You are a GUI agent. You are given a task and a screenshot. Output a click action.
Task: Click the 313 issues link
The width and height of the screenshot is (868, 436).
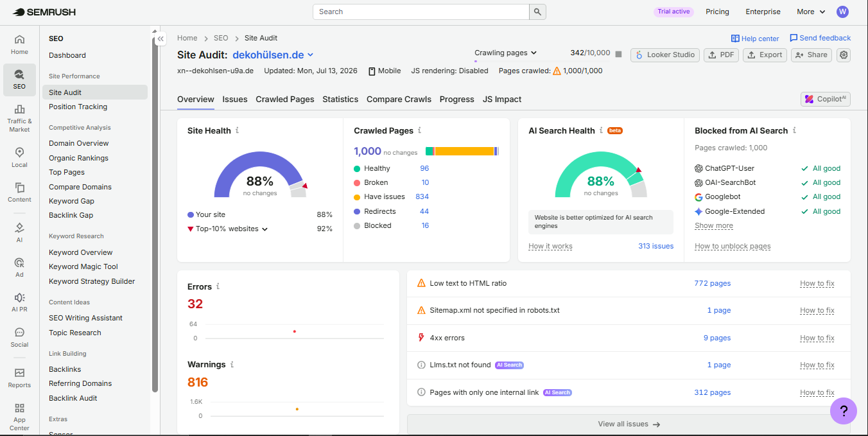pos(656,246)
